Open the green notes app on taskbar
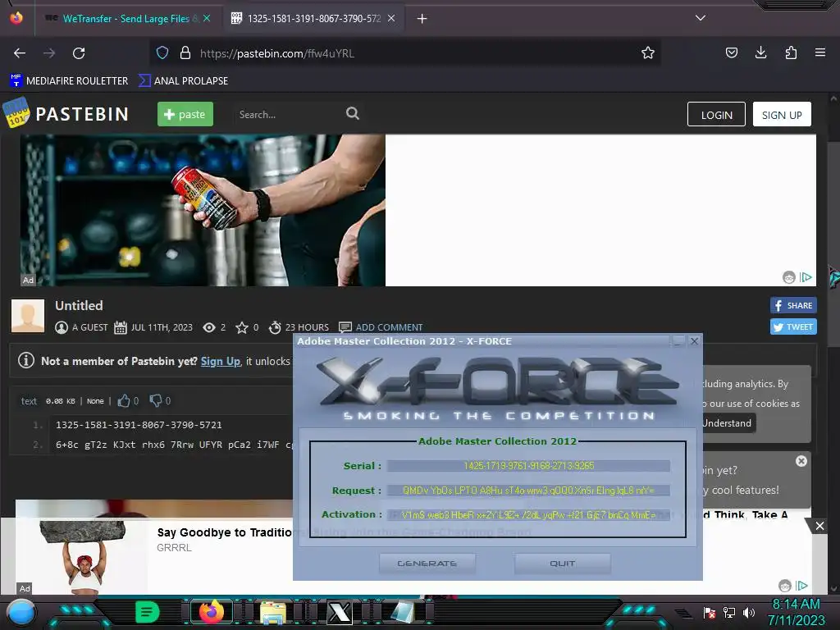 pyautogui.click(x=148, y=612)
